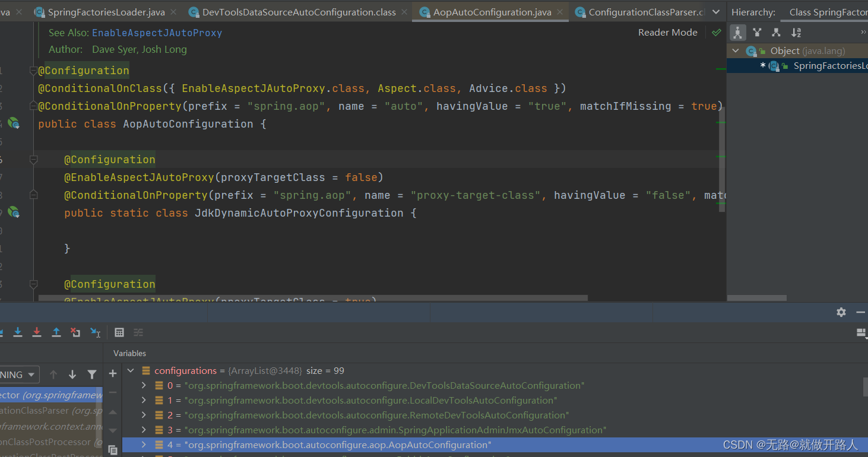Open the hidden editor tabs dropdown
This screenshot has height=457, width=868.
click(717, 12)
